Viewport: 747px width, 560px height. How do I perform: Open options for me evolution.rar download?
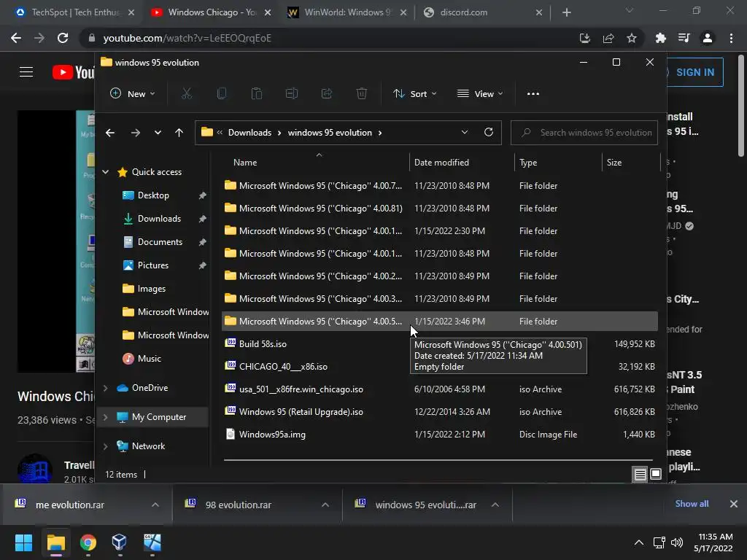[155, 505]
